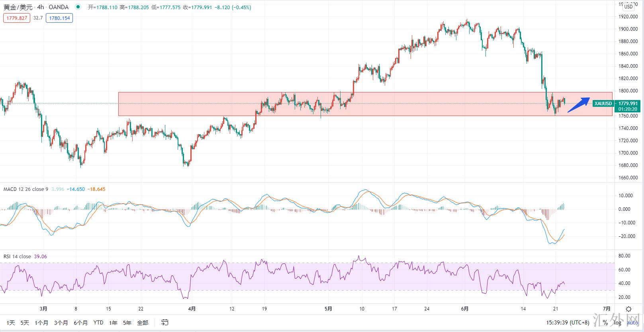Click the red sell price 1779.827 button

[x=17, y=18]
